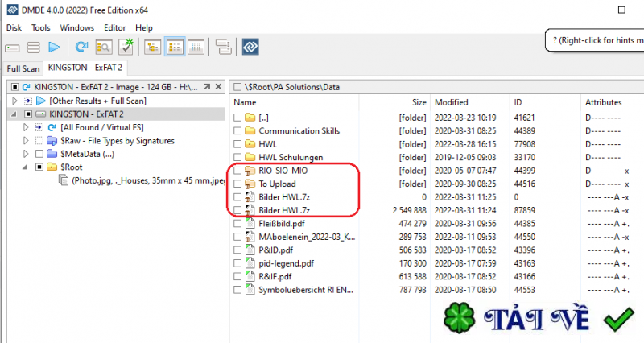Tick the checkbox for Symboluebersicht RI EN
Viewport: 644px width, 343px height.
(237, 290)
